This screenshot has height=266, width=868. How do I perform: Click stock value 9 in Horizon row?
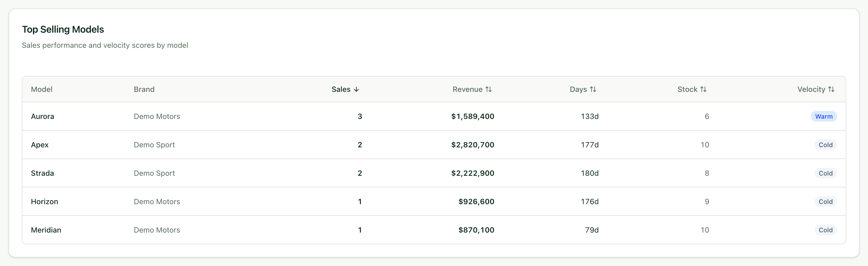tap(707, 202)
